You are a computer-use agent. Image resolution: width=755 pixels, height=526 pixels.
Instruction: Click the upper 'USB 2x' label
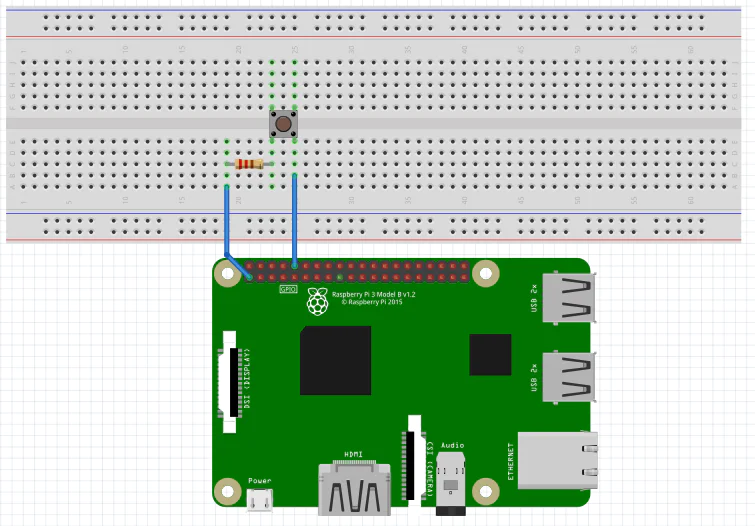pyautogui.click(x=534, y=298)
